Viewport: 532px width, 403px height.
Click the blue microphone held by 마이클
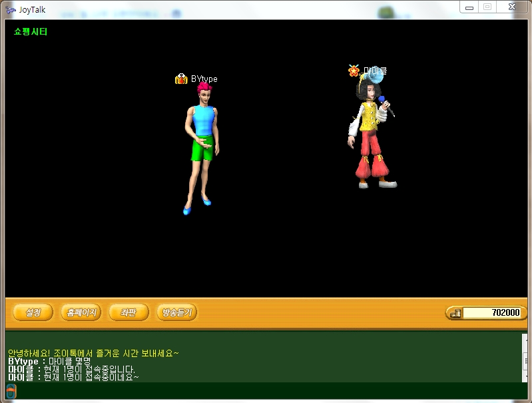click(383, 101)
